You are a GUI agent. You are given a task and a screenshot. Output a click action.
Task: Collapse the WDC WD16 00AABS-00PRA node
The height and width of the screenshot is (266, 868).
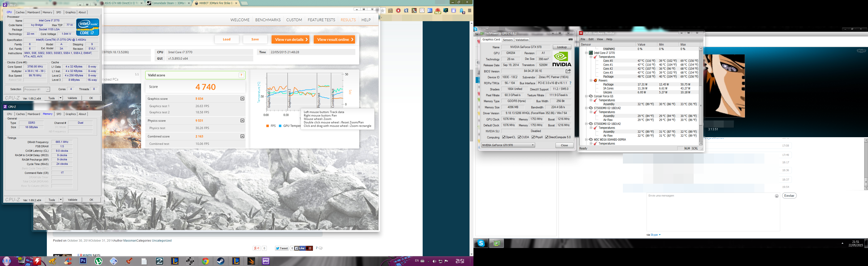pyautogui.click(x=586, y=139)
